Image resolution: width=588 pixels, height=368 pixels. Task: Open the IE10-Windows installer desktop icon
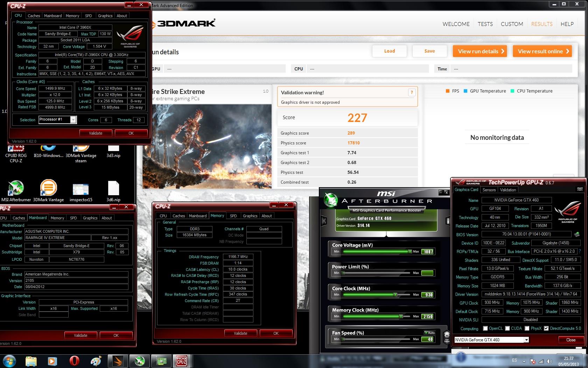(x=48, y=151)
